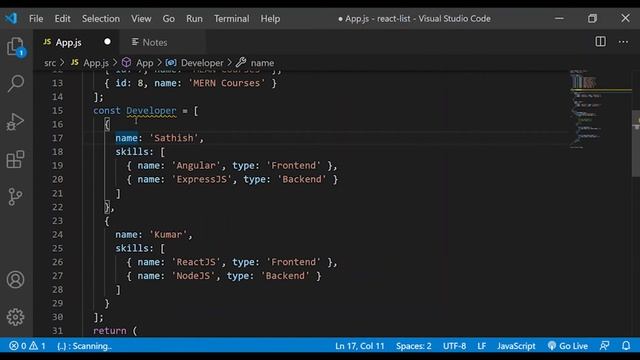Show errors count in status bar

click(x=18, y=346)
